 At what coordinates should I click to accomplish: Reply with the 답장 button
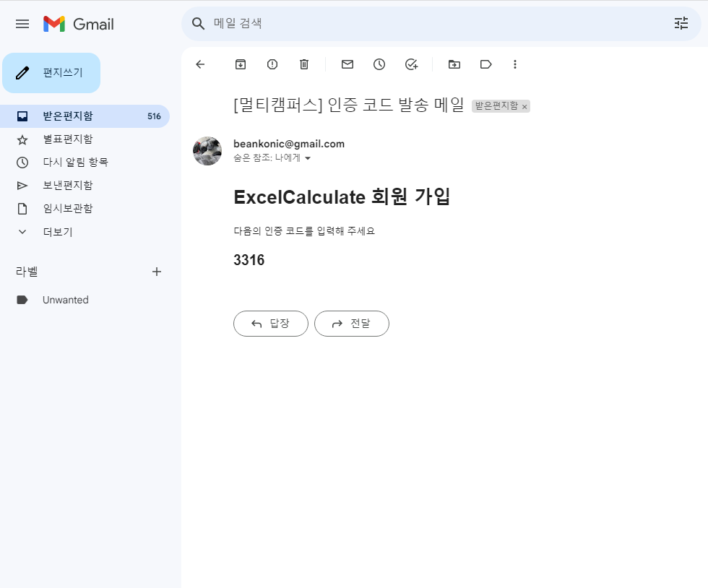271,324
